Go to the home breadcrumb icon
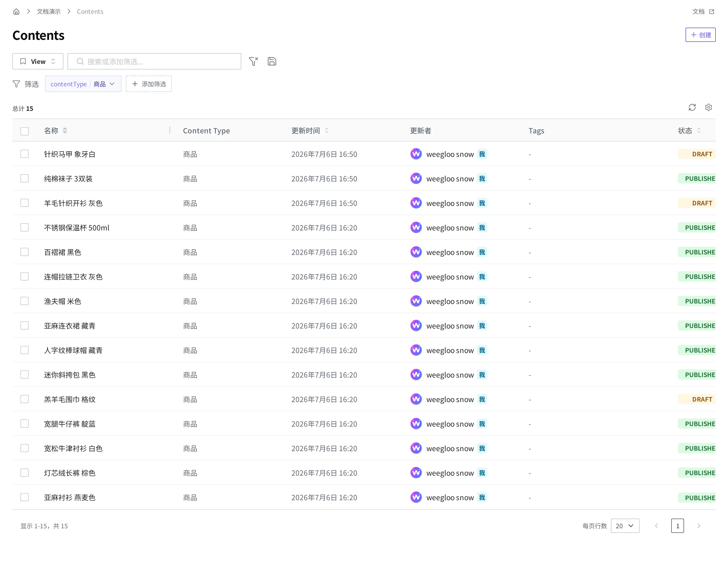Image resolution: width=728 pixels, height=562 pixels. pos(16,12)
